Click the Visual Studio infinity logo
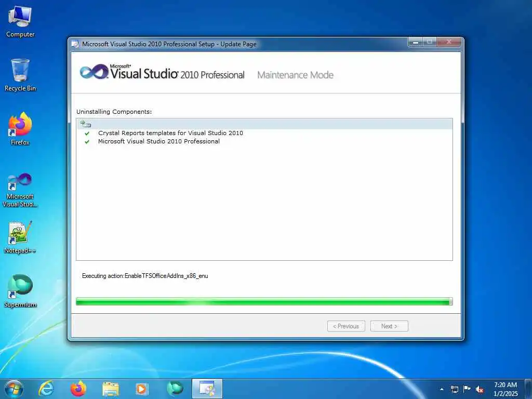The height and width of the screenshot is (399, 532). point(94,72)
